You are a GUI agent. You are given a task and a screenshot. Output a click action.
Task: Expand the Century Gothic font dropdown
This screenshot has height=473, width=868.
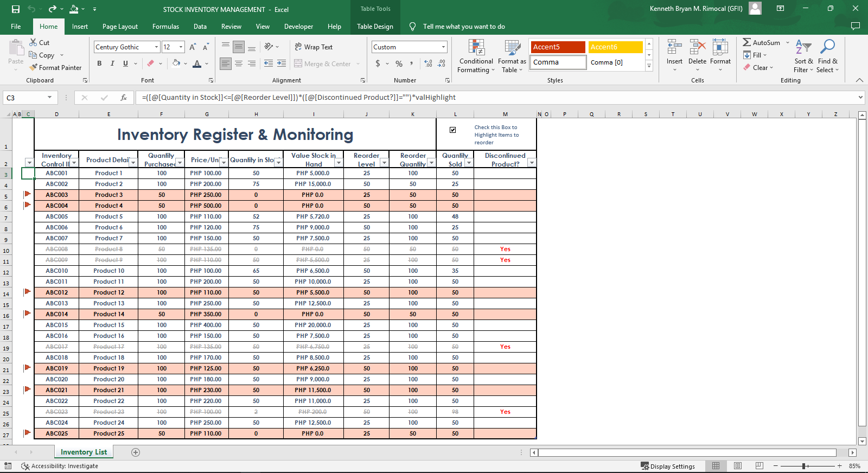[156, 47]
